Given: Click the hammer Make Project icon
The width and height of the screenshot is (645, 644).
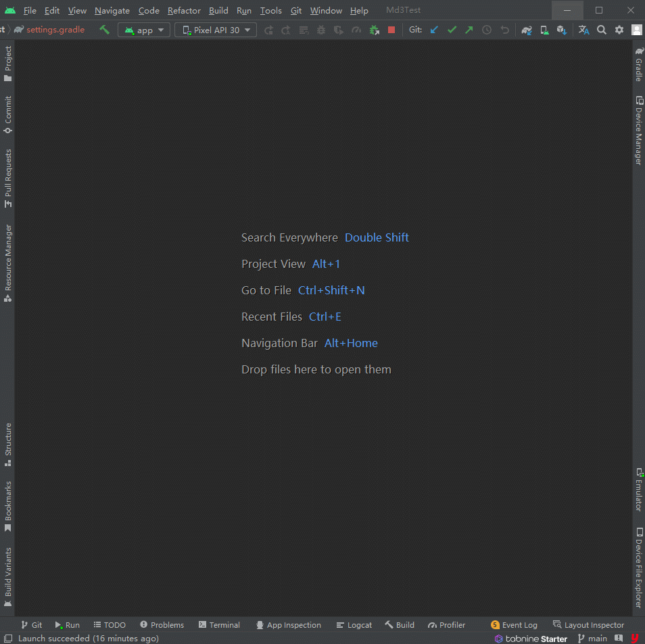Looking at the screenshot, I should (x=104, y=30).
